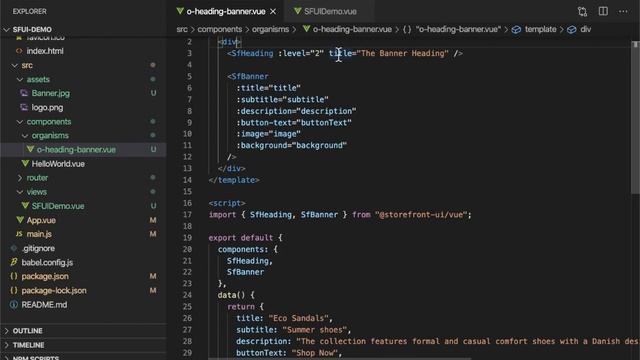Click the components breadcrumb segment
Viewport: 640px width, 360px height.
pos(220,29)
